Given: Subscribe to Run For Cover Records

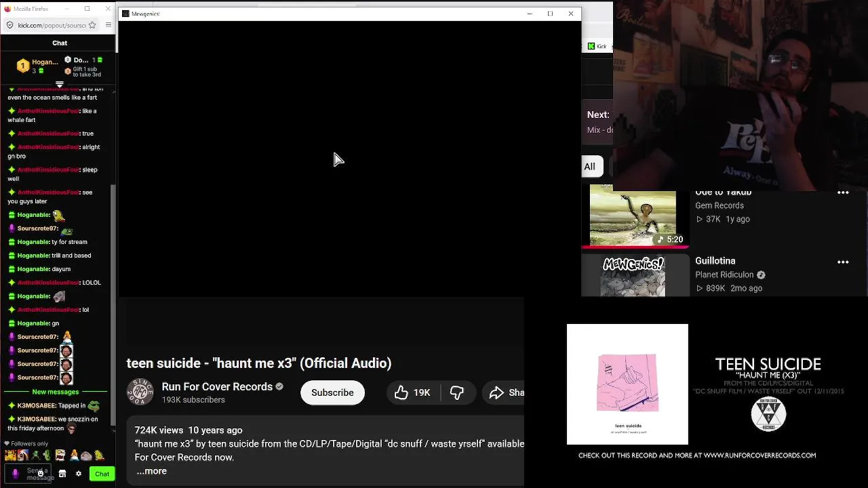Looking at the screenshot, I should point(332,392).
